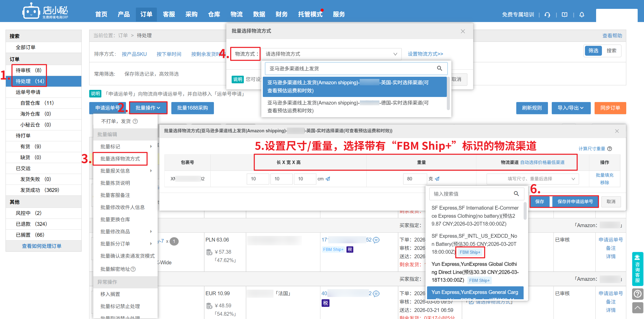Click the 设置物流方式>> link
Viewport: 644px width, 319px height.
[425, 54]
